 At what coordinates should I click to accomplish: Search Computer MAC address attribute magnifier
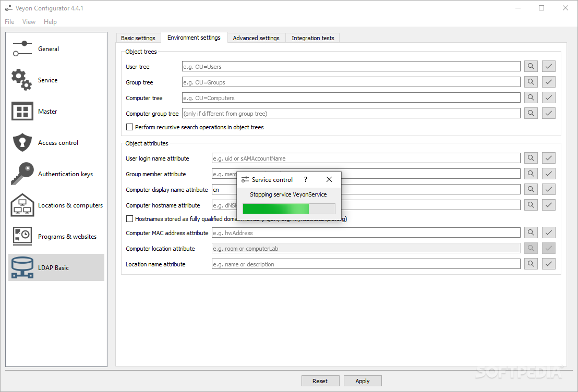[531, 232]
